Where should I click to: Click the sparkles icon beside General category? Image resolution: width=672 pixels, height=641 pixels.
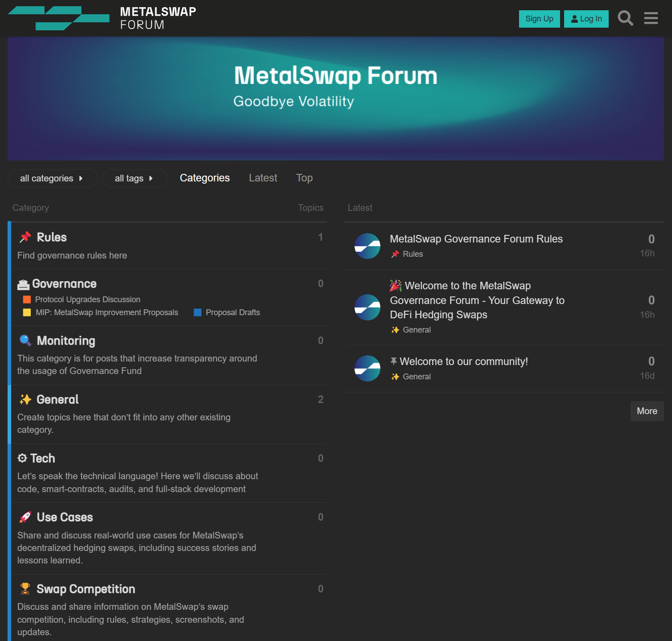(25, 399)
